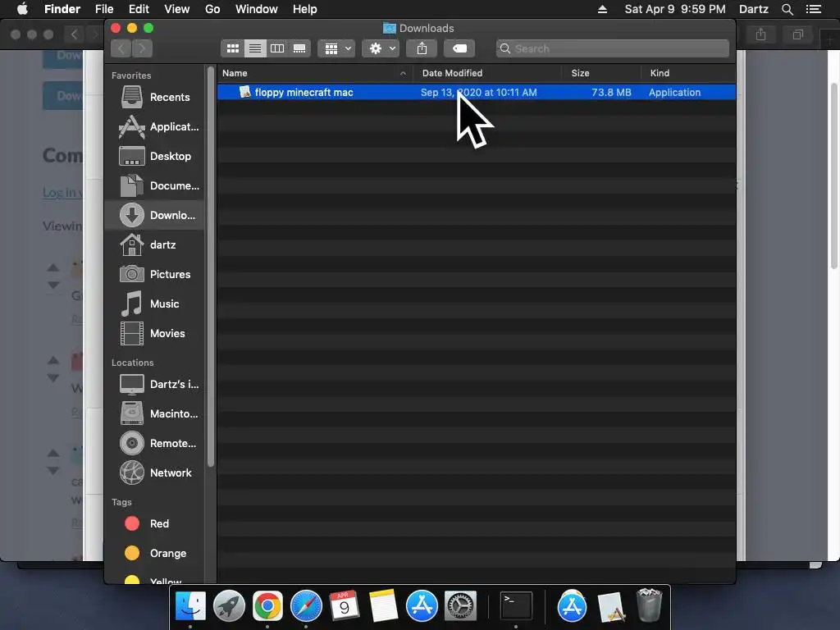Screen dimensions: 840x630
Task: Click show tabs icon in background Safari window
Action: pyautogui.click(x=798, y=34)
